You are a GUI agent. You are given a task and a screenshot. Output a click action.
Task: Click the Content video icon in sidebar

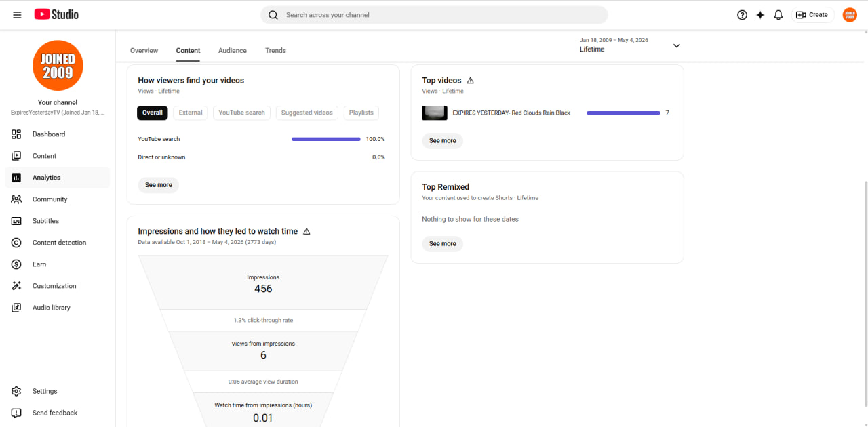pyautogui.click(x=17, y=156)
